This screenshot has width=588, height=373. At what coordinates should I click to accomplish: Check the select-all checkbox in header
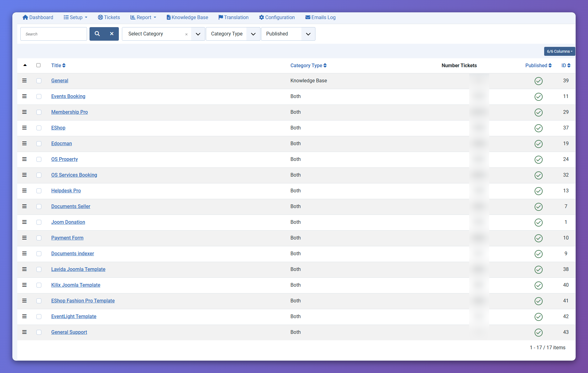point(39,65)
